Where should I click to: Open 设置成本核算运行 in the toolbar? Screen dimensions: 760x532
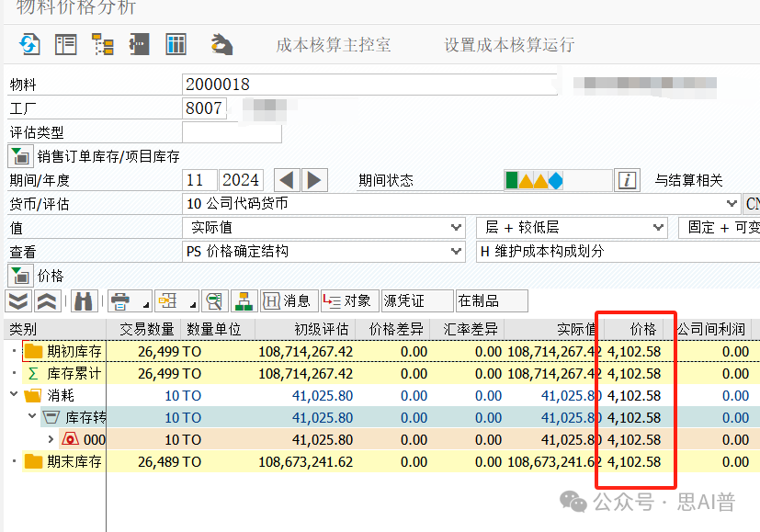tap(508, 45)
